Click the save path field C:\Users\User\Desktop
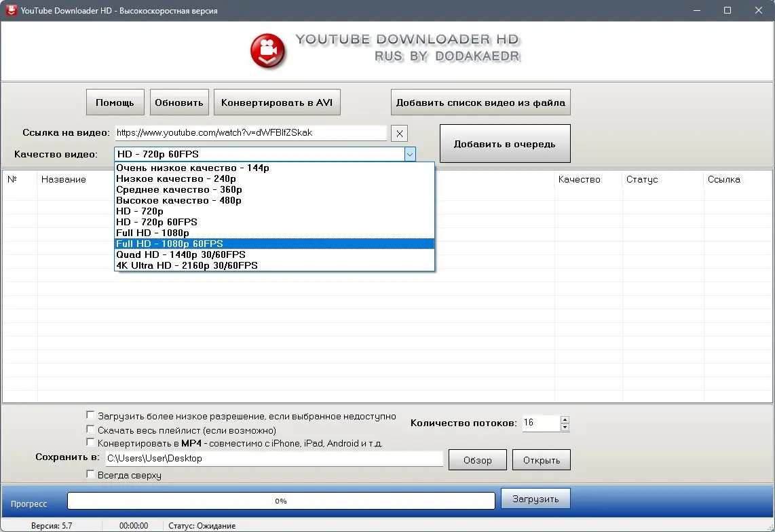The width and height of the screenshot is (775, 532). pyautogui.click(x=274, y=458)
